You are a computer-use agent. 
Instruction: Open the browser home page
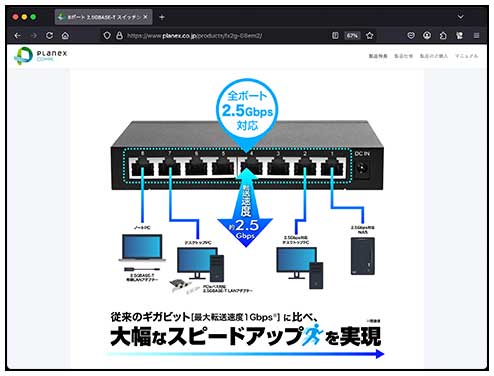pyautogui.click(x=65, y=35)
